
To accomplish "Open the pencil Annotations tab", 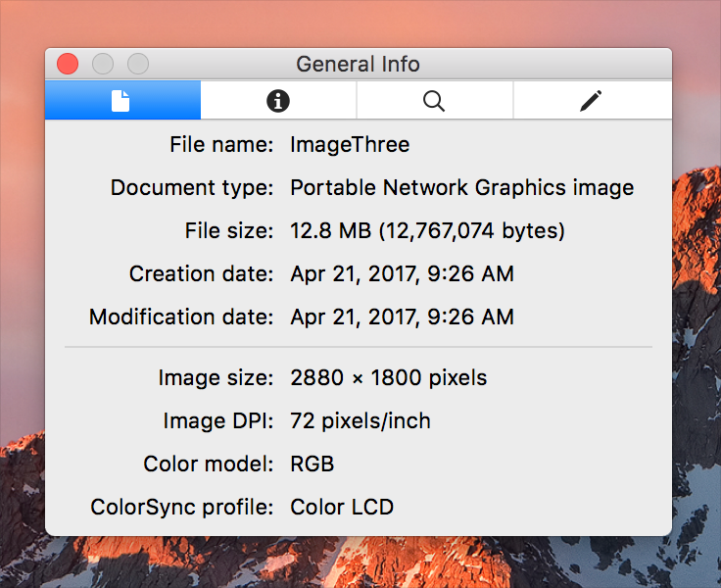I will pyautogui.click(x=591, y=100).
